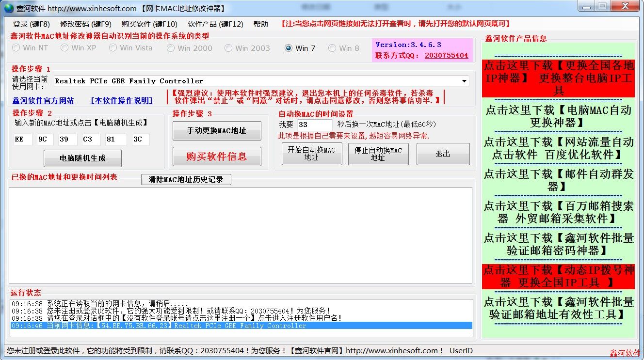This screenshot has width=644, height=360.
Task: Click the auto-change seconds field showing 33
Action: click(315, 125)
